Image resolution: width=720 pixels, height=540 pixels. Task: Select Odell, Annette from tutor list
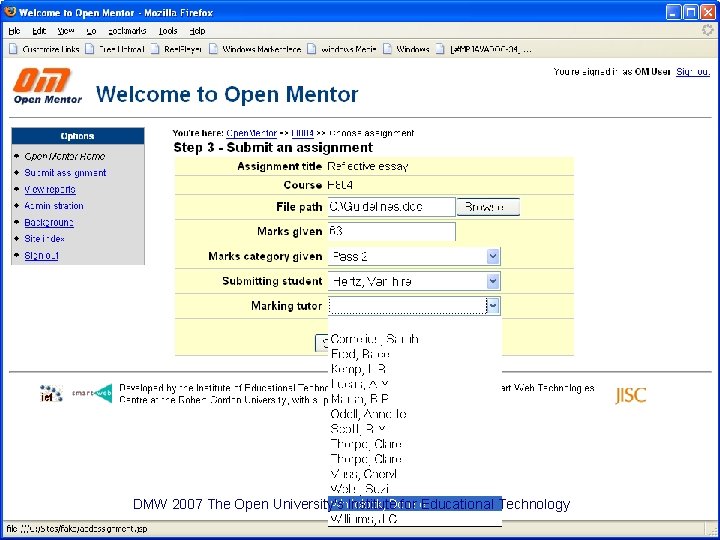point(415,414)
